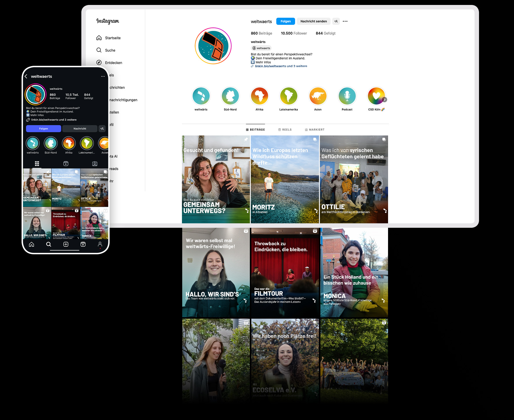The height and width of the screenshot is (420, 514).
Task: Open the Ottilie Jordanien post on desktop
Action: [354, 179]
